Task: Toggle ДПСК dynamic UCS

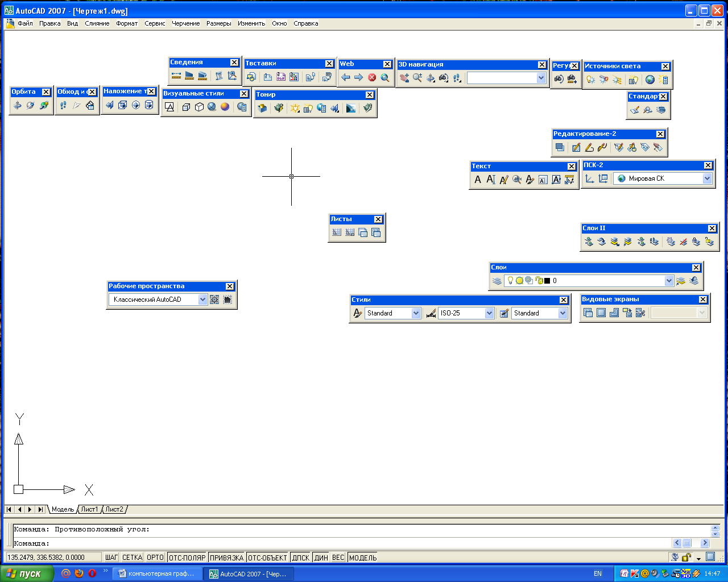Action: pyautogui.click(x=301, y=558)
